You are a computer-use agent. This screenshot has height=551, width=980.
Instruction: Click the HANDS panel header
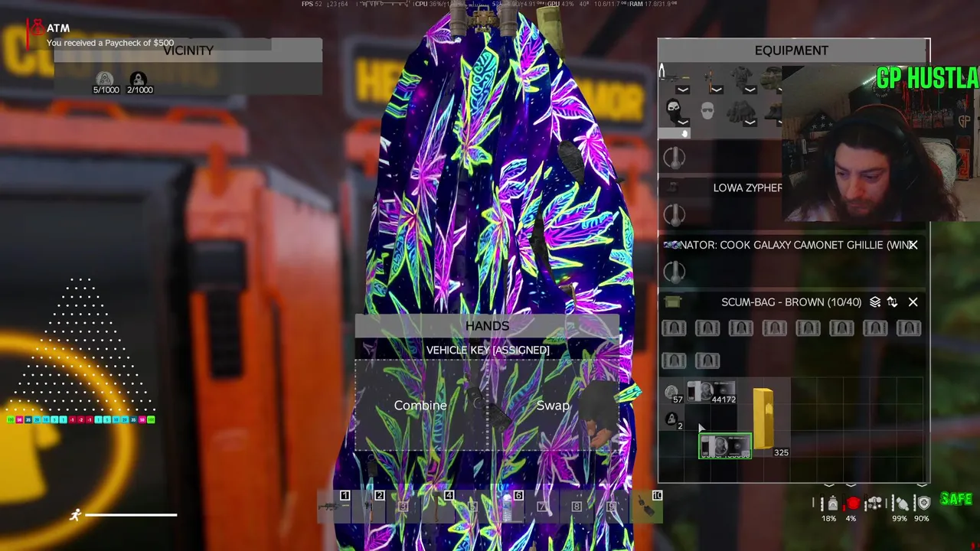click(x=487, y=326)
